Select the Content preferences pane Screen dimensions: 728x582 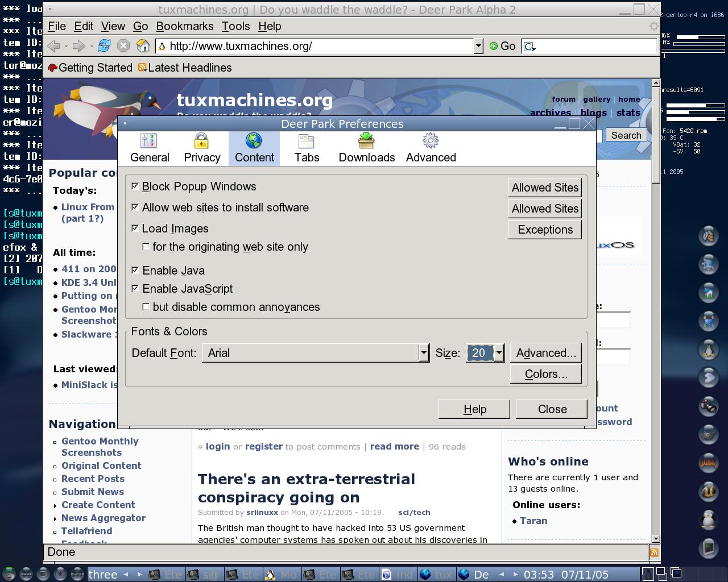[x=254, y=148]
